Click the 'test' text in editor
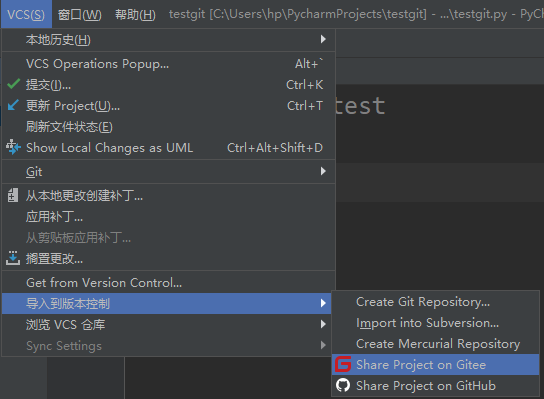The height and width of the screenshot is (399, 544). pyautogui.click(x=360, y=105)
